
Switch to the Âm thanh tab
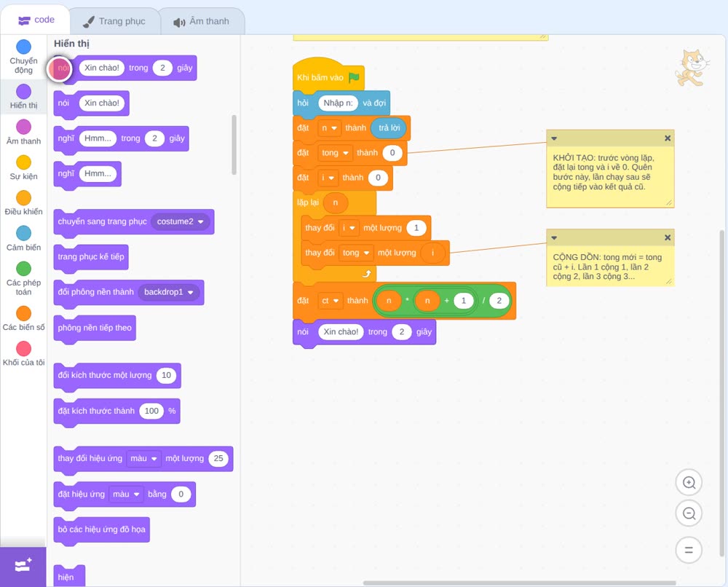click(202, 21)
